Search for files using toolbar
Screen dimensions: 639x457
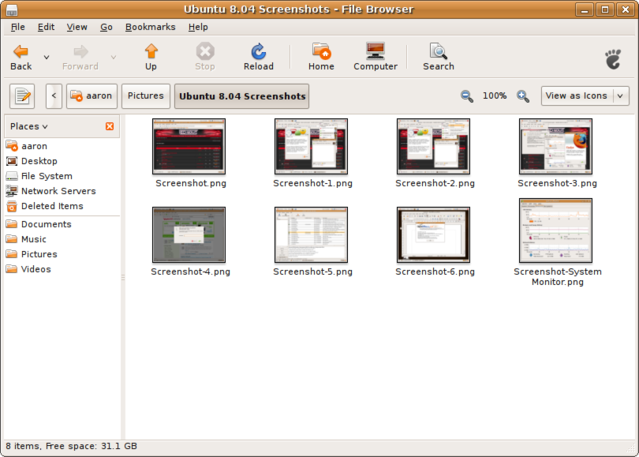coord(438,57)
